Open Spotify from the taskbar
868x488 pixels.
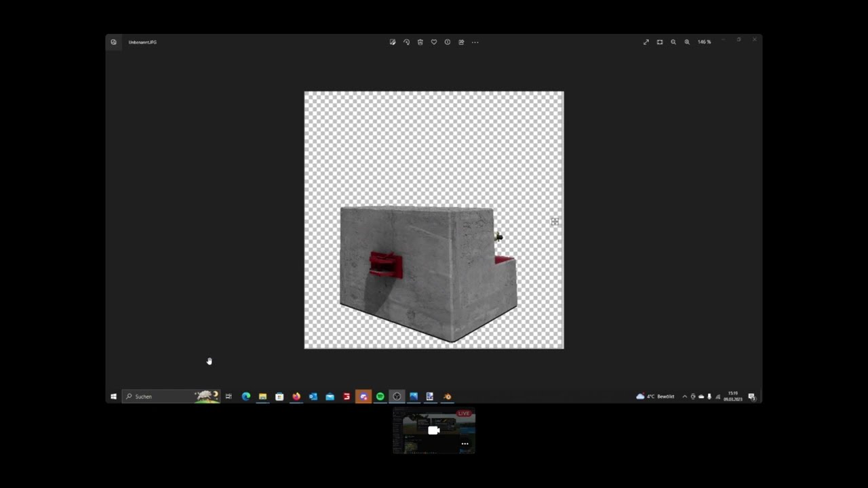click(380, 396)
